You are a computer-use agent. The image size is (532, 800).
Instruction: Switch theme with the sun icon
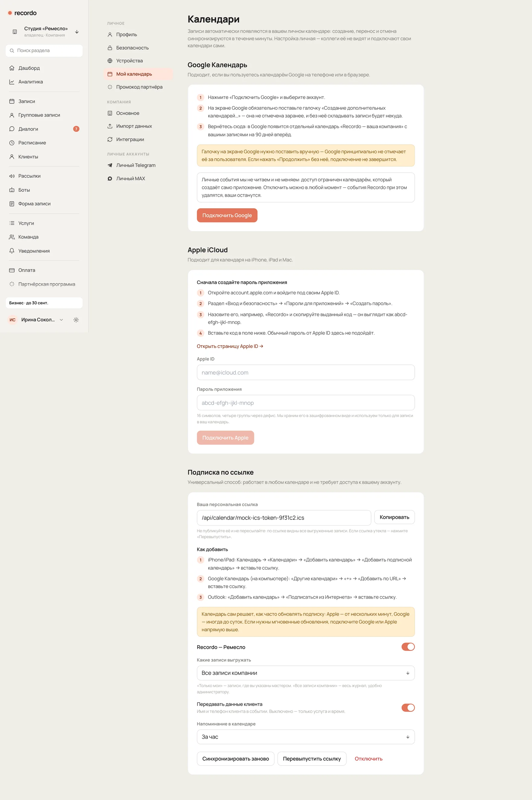[x=76, y=319]
